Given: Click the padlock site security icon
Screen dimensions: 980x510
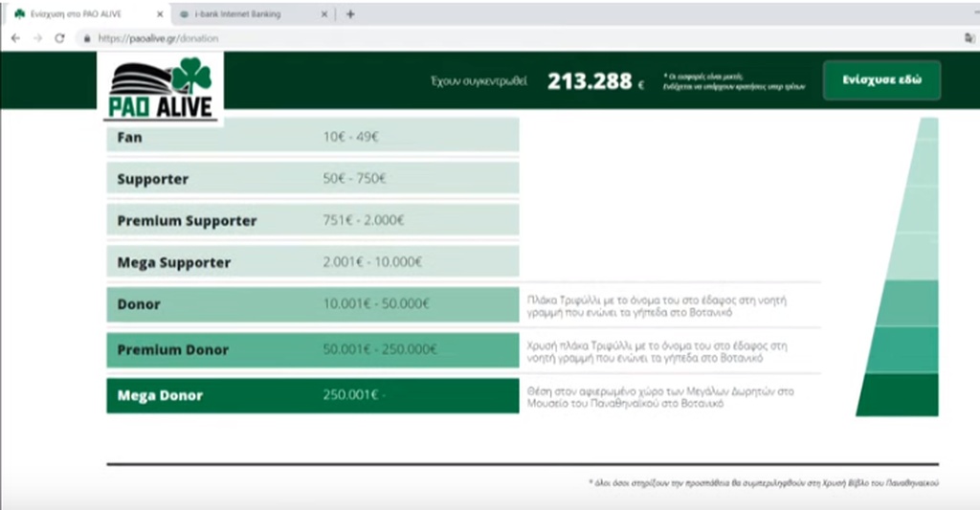Looking at the screenshot, I should pos(87,38).
